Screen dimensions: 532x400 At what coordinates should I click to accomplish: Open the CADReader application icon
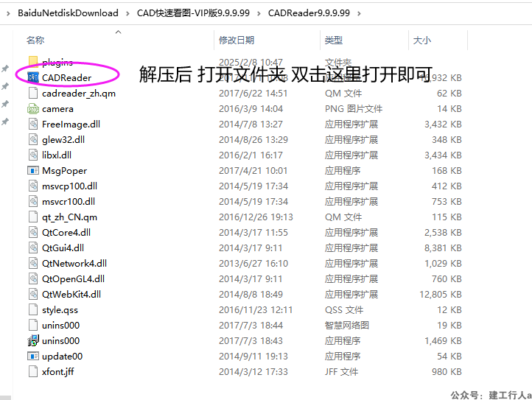pos(33,77)
